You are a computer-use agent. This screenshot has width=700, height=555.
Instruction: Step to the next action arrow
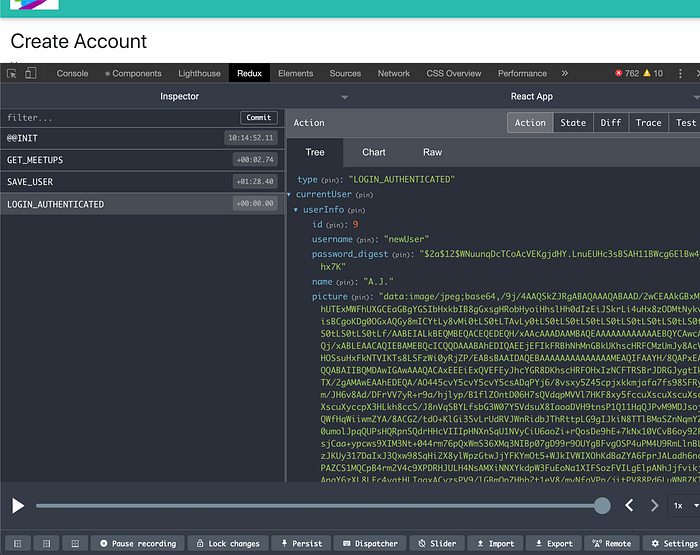click(654, 505)
